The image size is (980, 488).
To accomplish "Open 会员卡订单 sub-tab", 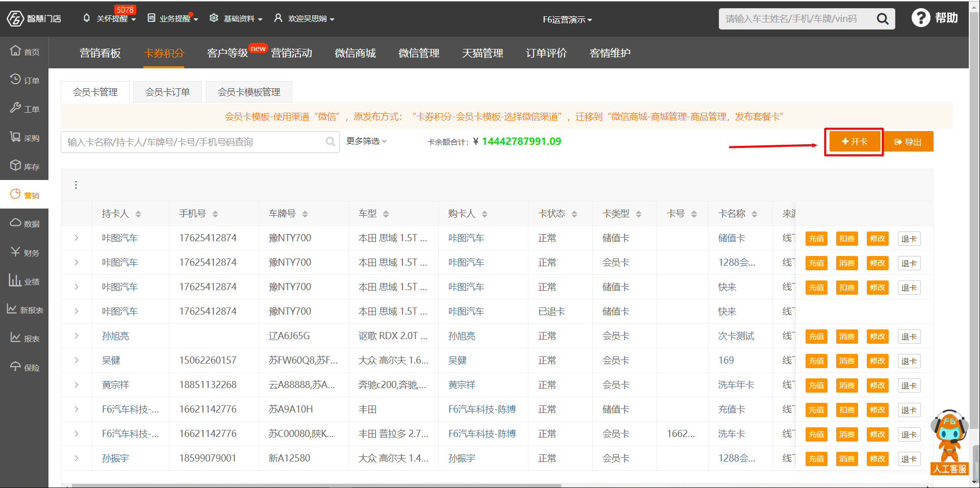I will coord(167,92).
